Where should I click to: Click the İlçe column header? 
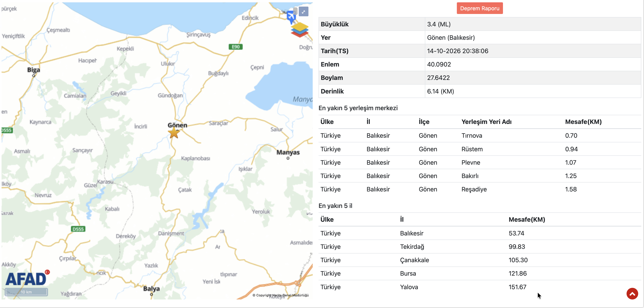click(424, 122)
